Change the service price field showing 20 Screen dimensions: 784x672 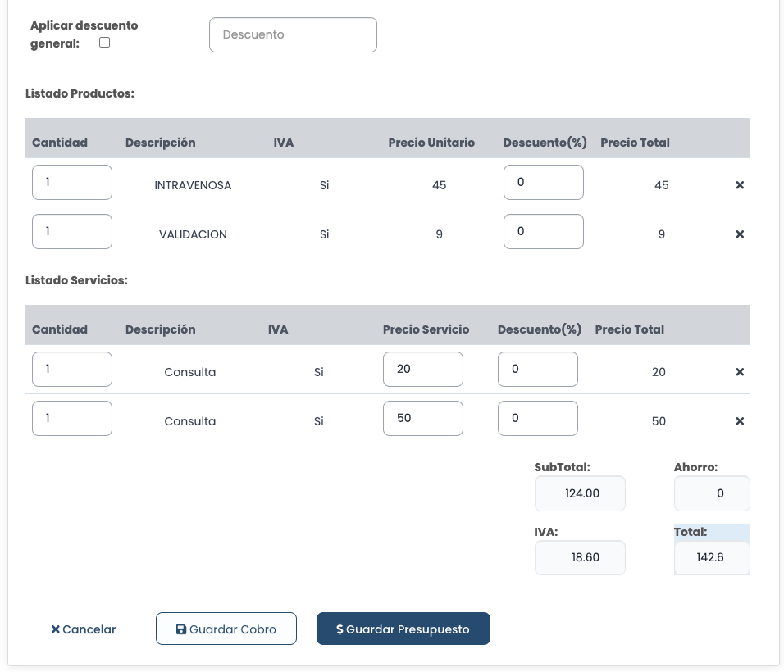pyautogui.click(x=423, y=370)
